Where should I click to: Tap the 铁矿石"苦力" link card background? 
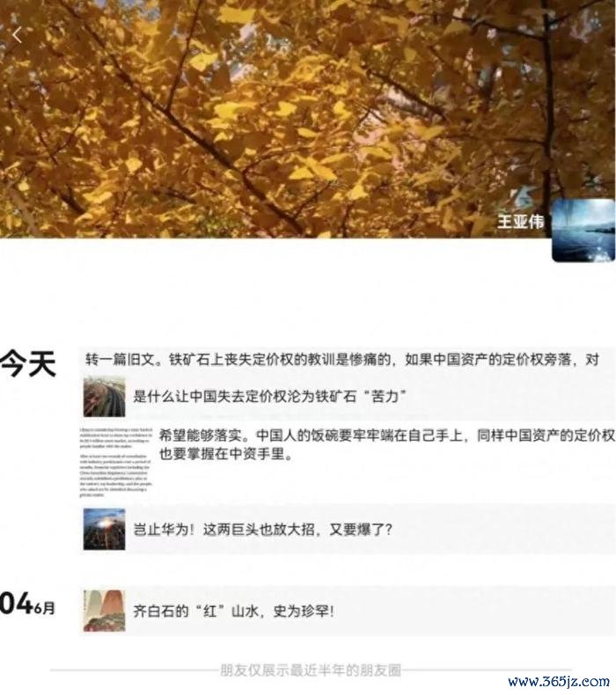click(348, 396)
